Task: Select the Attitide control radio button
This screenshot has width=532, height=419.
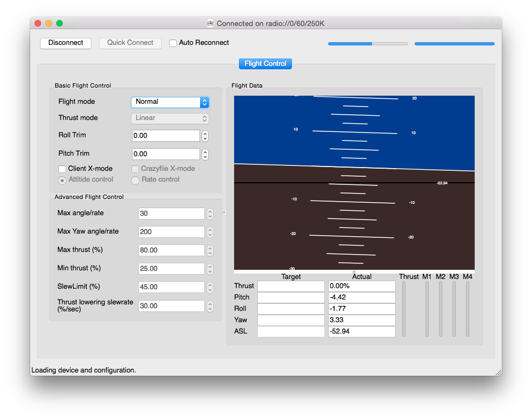Action: click(62, 180)
